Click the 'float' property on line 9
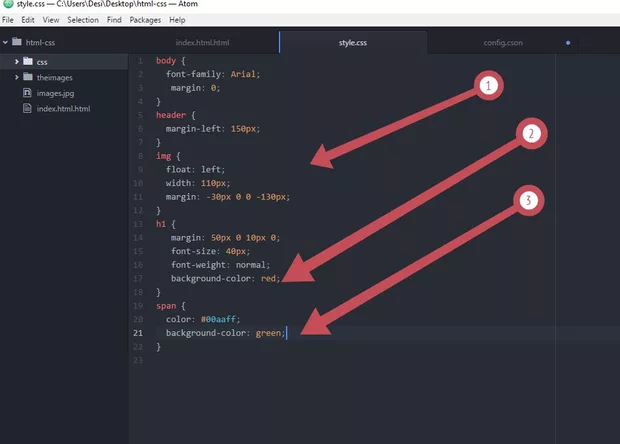 pyautogui.click(x=178, y=169)
